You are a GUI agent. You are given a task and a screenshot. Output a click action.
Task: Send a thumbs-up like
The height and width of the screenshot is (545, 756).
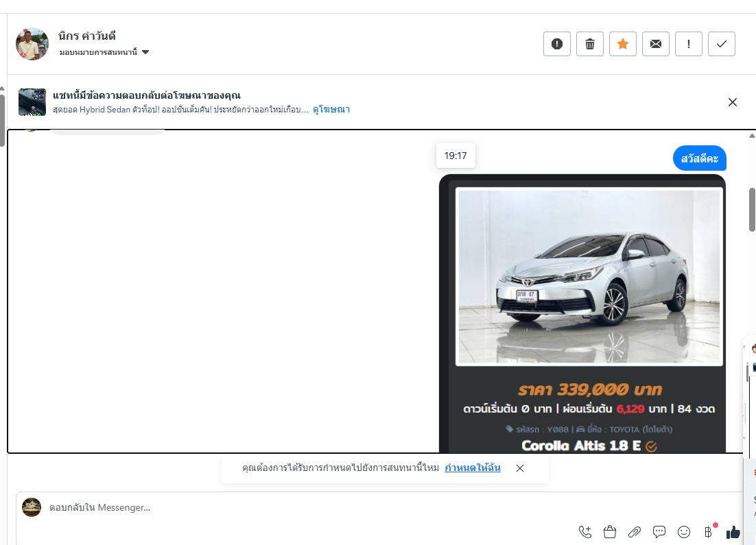click(x=733, y=532)
